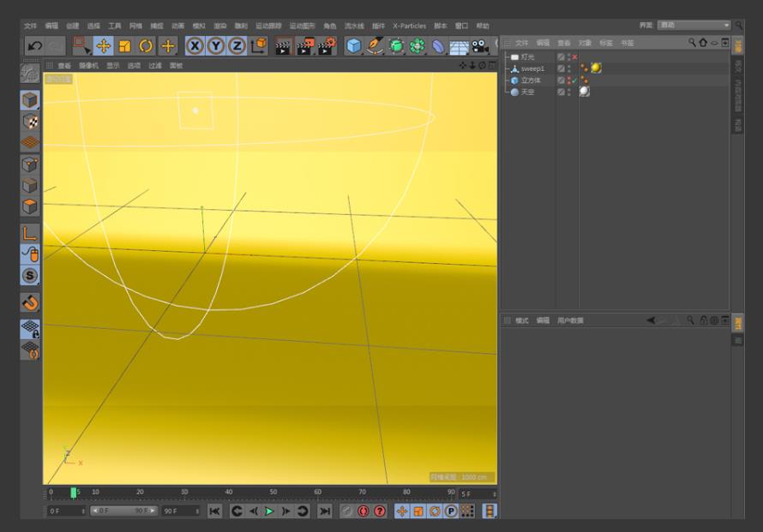Select Polygon mode in the left sidebar
The height and width of the screenshot is (532, 763).
pos(30,206)
